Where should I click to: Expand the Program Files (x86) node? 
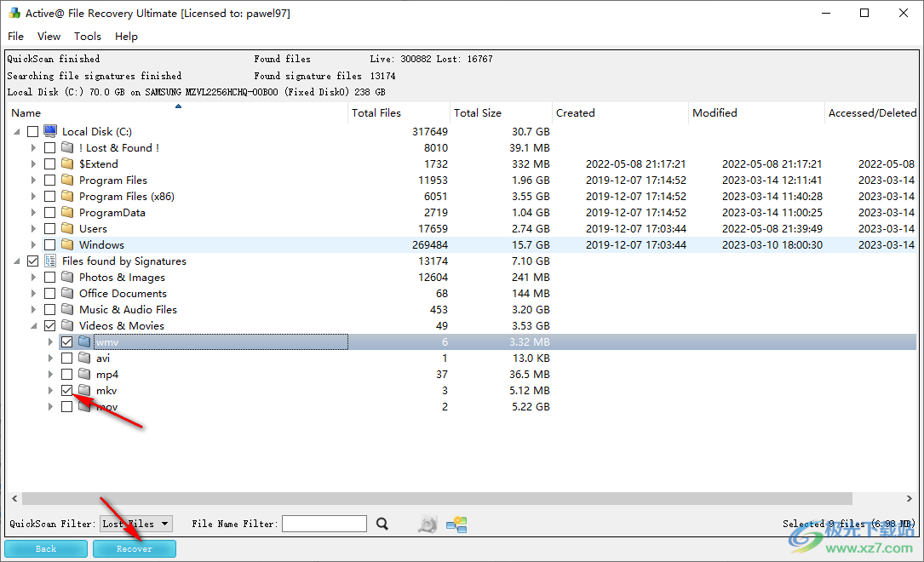click(x=33, y=196)
